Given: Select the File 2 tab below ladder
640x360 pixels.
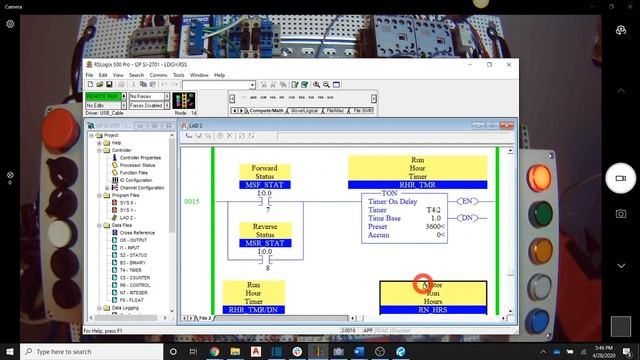Looking at the screenshot, I should pyautogui.click(x=205, y=318).
